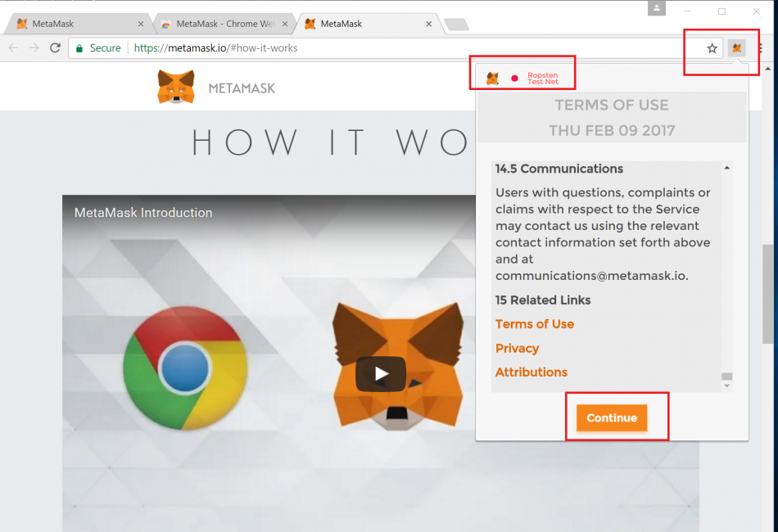The image size is (778, 532).
Task: Open the Attributions link
Action: tap(531, 372)
